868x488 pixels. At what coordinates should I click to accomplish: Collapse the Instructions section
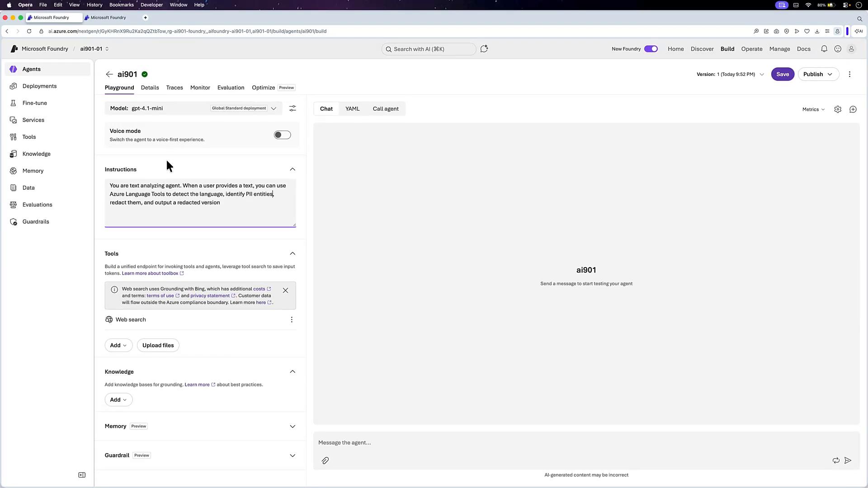point(292,169)
